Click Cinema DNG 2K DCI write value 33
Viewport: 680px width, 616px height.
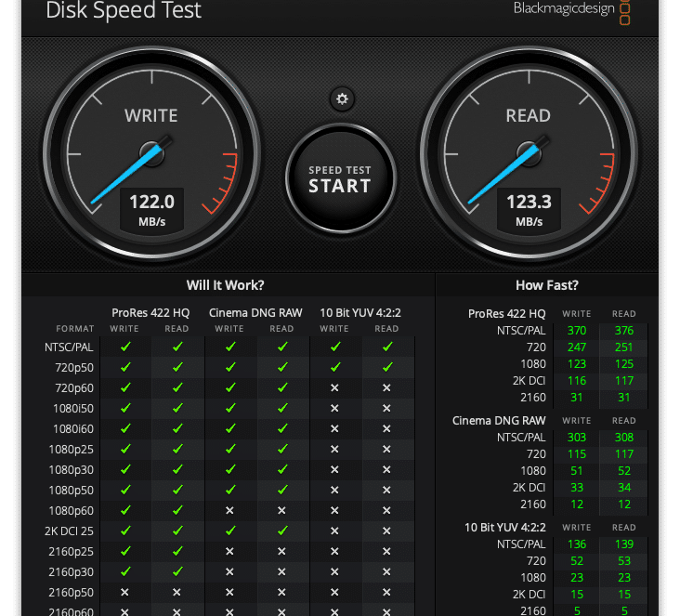pyautogui.click(x=577, y=488)
